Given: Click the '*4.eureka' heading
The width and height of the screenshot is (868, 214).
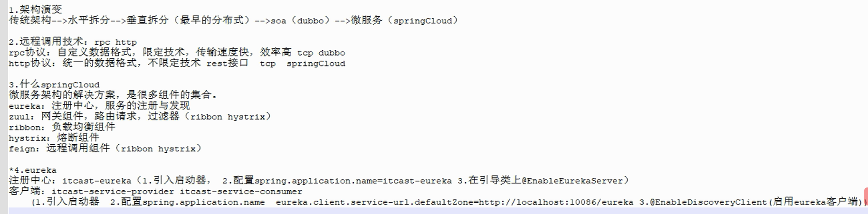Looking at the screenshot, I should (x=33, y=170).
